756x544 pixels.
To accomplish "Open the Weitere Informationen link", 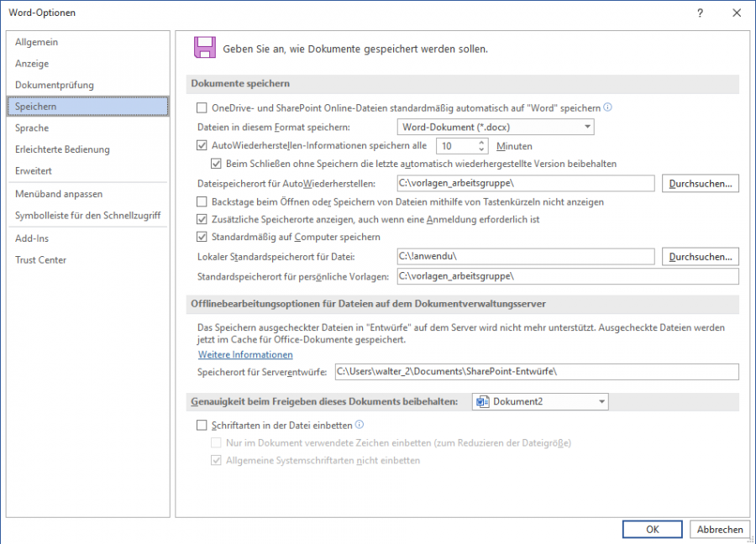I will [245, 354].
